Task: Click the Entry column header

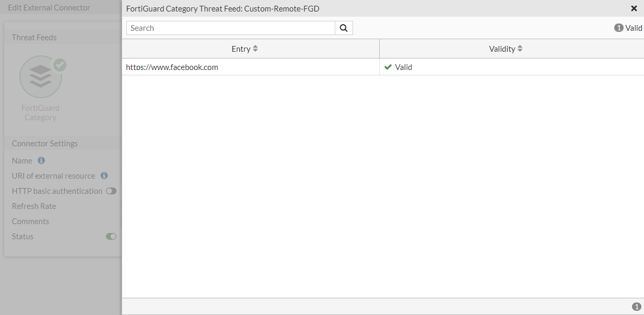Action: tap(241, 49)
